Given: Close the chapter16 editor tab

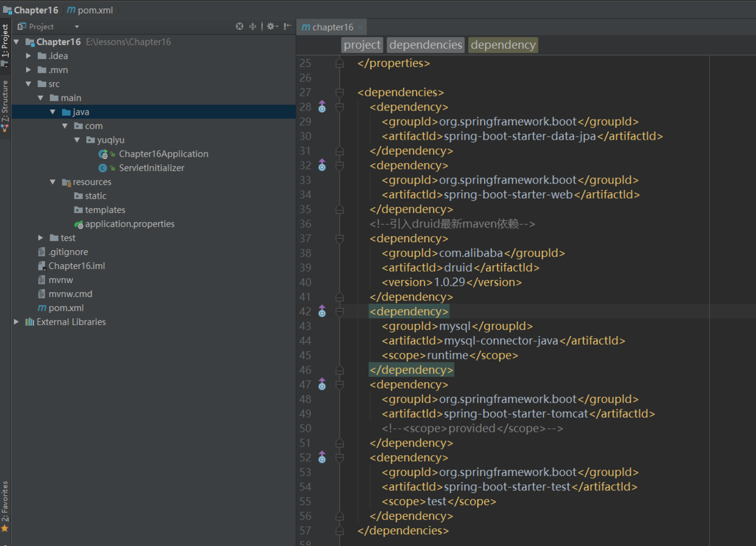Looking at the screenshot, I should click(x=360, y=27).
